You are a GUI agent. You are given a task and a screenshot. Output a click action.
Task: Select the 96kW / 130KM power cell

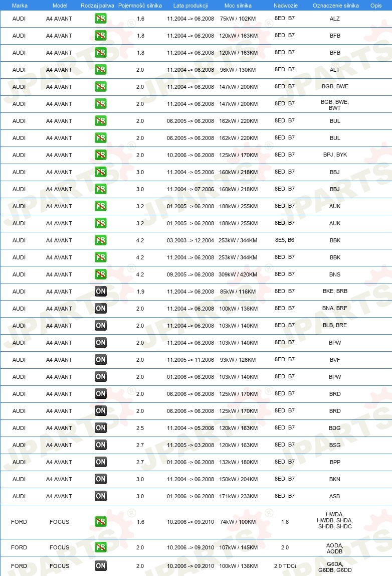[x=238, y=69]
